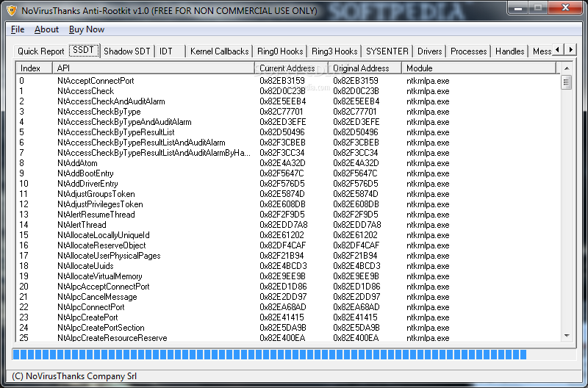The width and height of the screenshot is (588, 388).
Task: Select NtAccessCheckByTypeAndAuditAlarm row
Action: [x=288, y=122]
